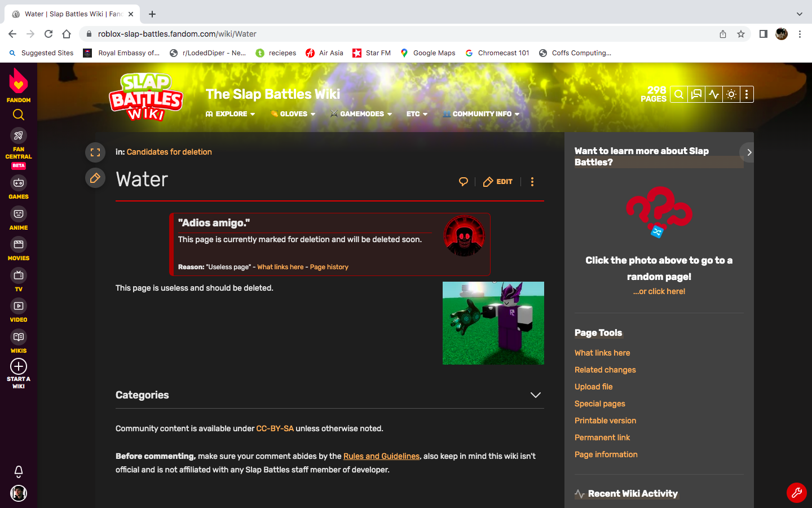
Task: Go to browser home page
Action: tap(67, 34)
